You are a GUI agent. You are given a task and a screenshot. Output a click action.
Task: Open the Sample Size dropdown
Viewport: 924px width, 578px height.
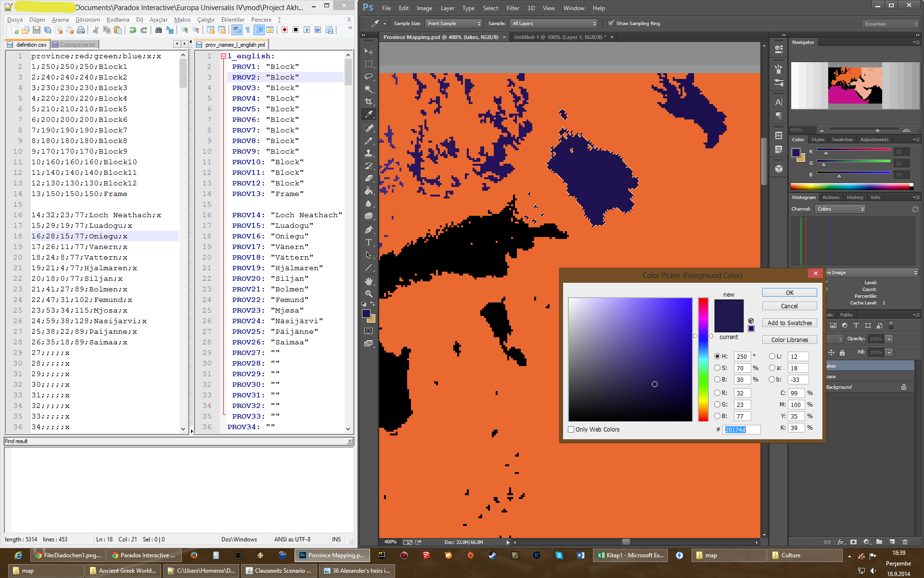[x=453, y=23]
